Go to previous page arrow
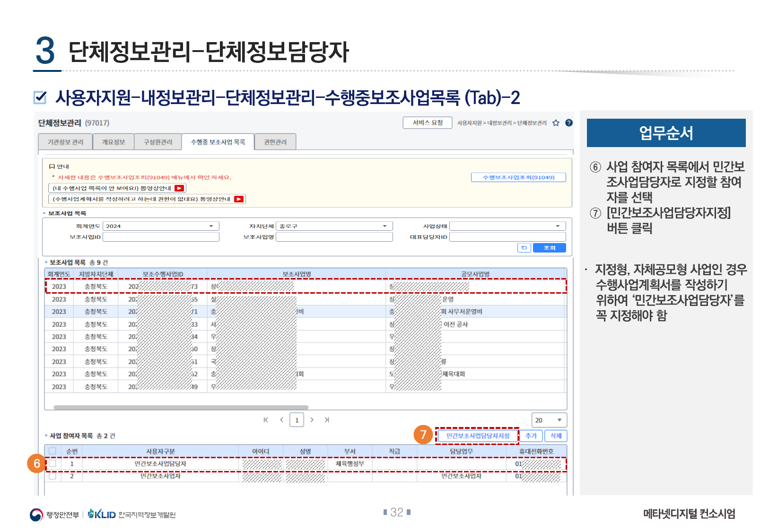Screen dimensions: 769x532 tap(281, 420)
